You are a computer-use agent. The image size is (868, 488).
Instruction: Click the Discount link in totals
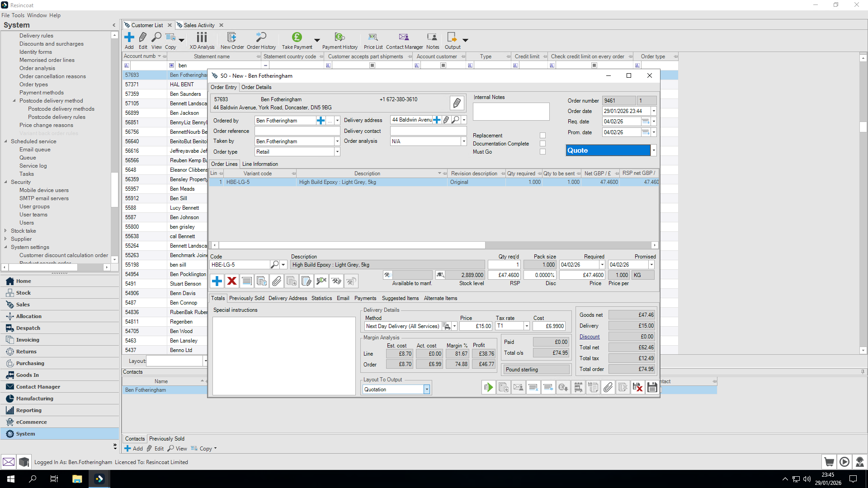coord(590,337)
